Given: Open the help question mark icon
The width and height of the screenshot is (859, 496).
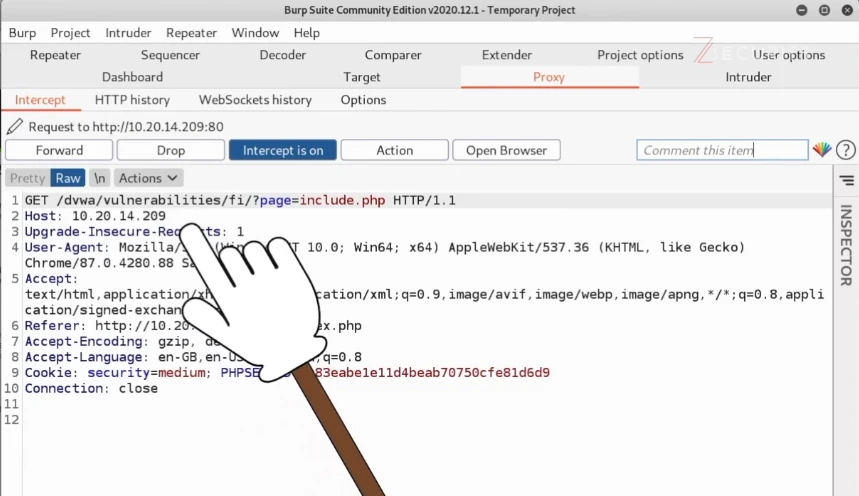Looking at the screenshot, I should click(846, 150).
